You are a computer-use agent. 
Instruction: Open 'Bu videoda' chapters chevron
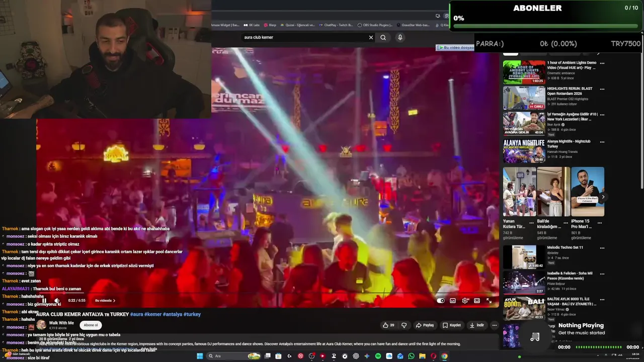(x=105, y=301)
